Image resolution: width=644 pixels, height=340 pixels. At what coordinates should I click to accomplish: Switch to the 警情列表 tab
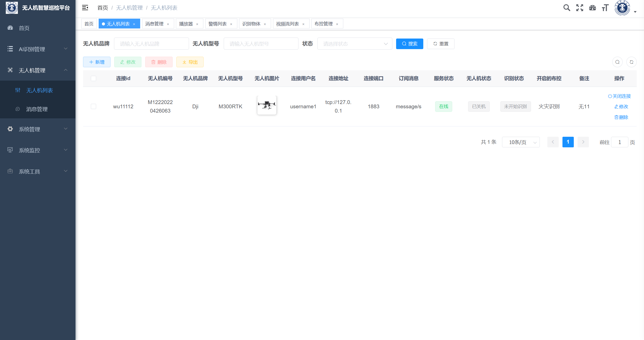218,24
